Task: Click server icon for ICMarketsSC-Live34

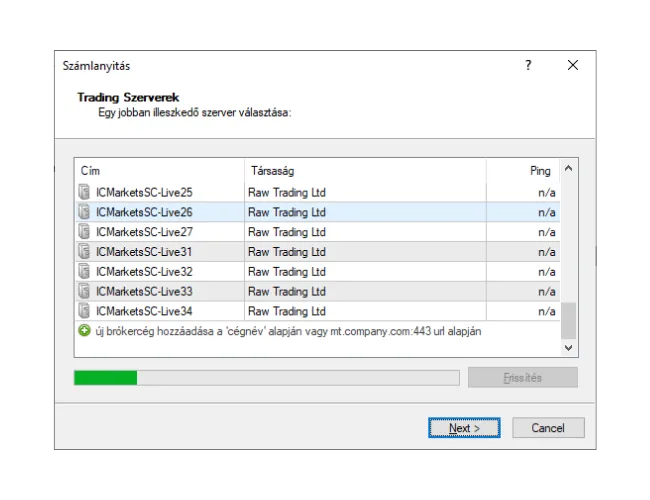Action: click(x=84, y=312)
